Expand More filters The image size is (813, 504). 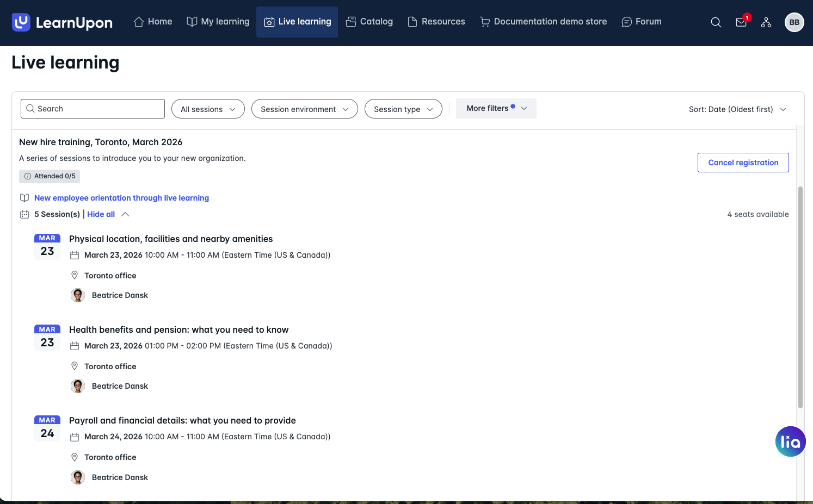496,108
